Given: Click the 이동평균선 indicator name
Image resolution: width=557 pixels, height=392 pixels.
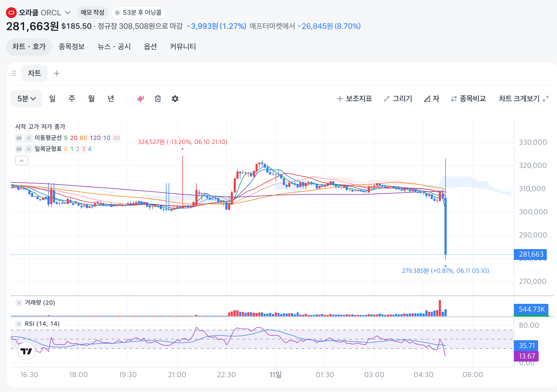Looking at the screenshot, I should [48, 138].
